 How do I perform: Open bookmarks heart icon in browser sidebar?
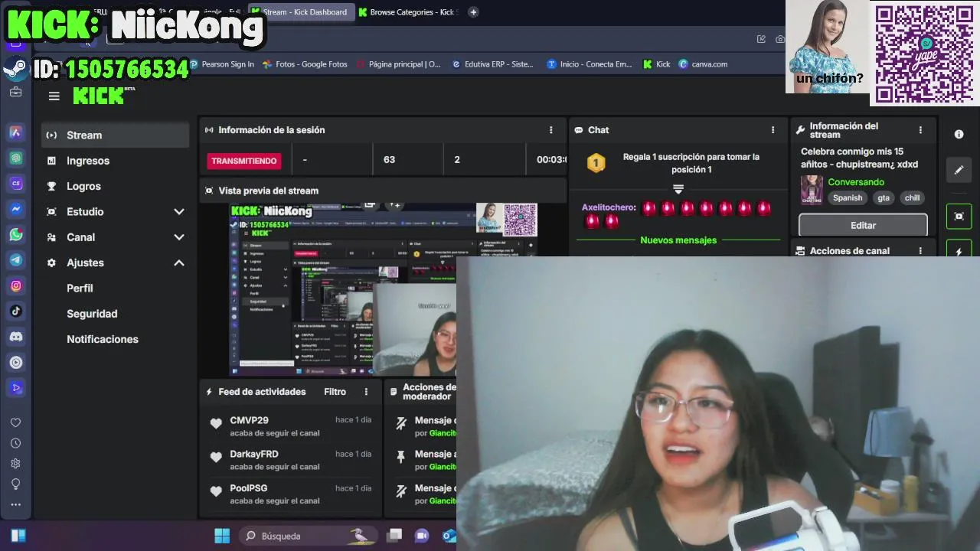coord(15,422)
